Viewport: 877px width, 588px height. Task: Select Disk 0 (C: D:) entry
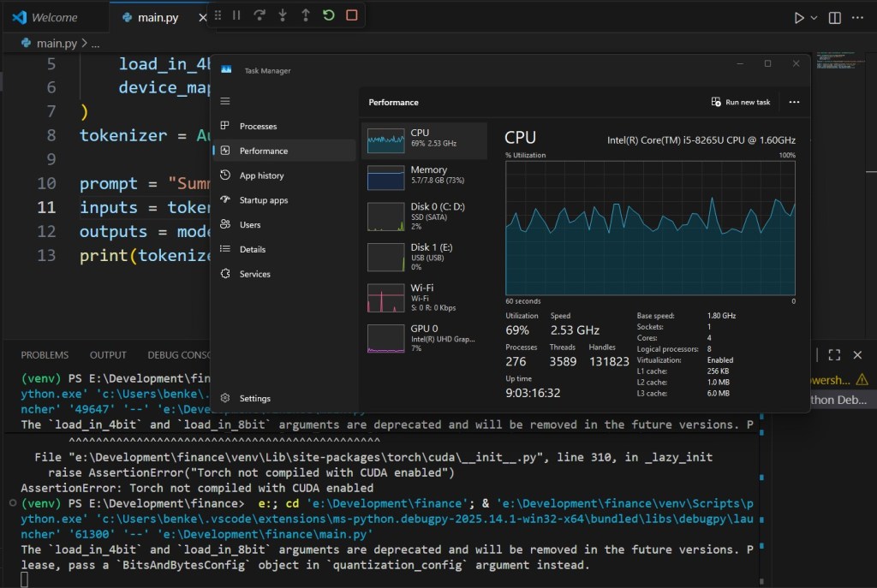pyautogui.click(x=424, y=217)
